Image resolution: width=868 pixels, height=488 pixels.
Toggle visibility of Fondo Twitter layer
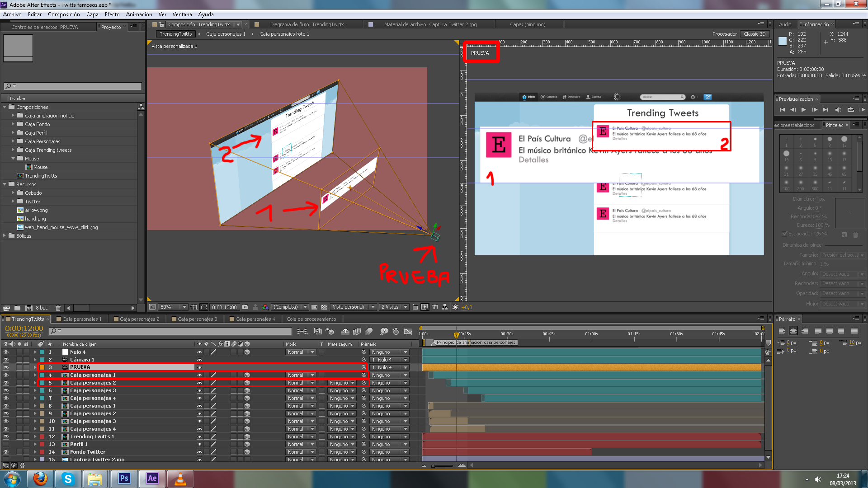pos(6,452)
